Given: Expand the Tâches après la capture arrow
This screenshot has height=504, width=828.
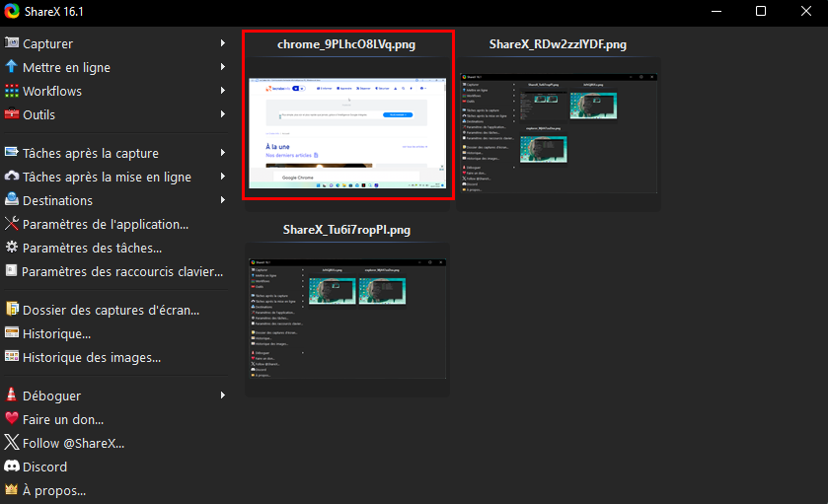Looking at the screenshot, I should tap(223, 153).
